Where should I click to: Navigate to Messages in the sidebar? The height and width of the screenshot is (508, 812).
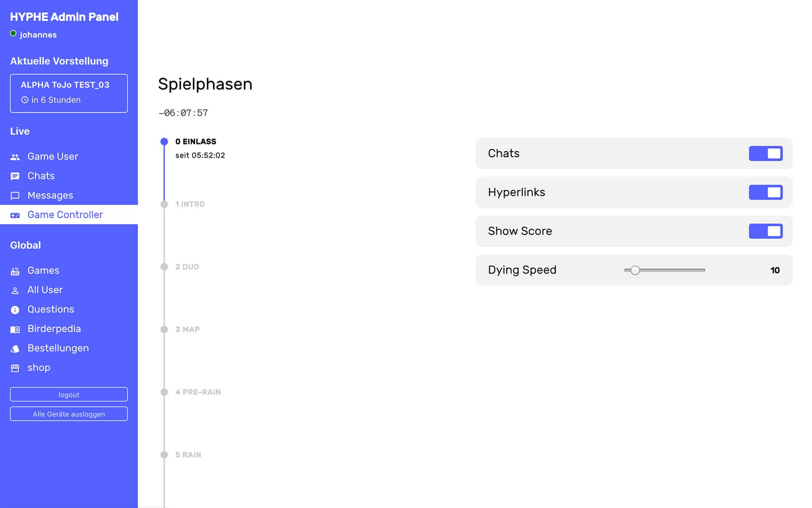coord(50,196)
